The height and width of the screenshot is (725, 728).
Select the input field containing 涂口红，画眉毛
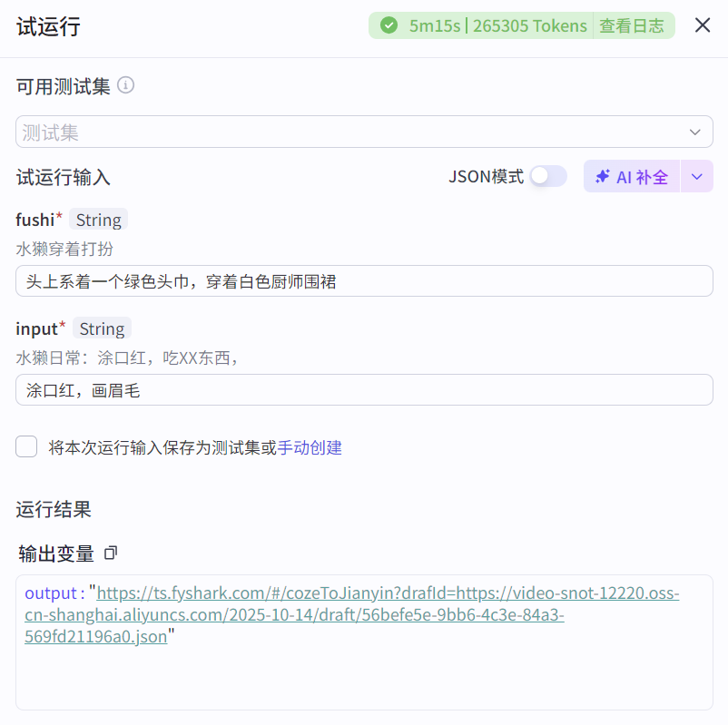point(363,389)
